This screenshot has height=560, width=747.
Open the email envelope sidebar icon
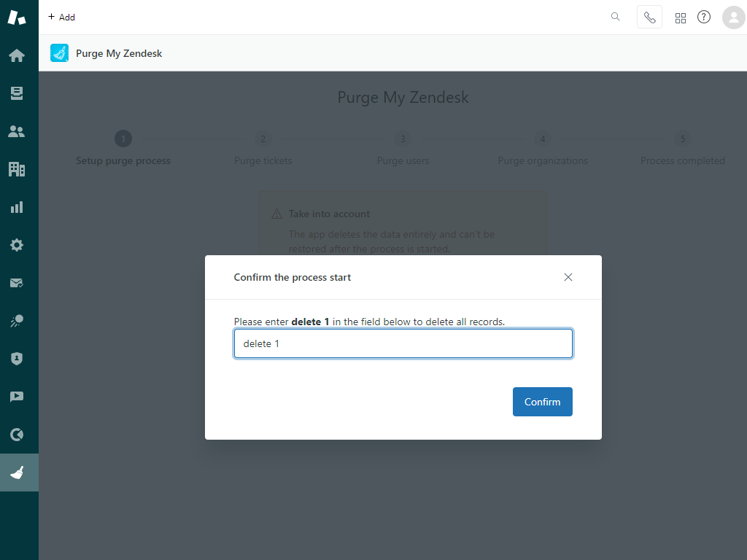point(16,282)
